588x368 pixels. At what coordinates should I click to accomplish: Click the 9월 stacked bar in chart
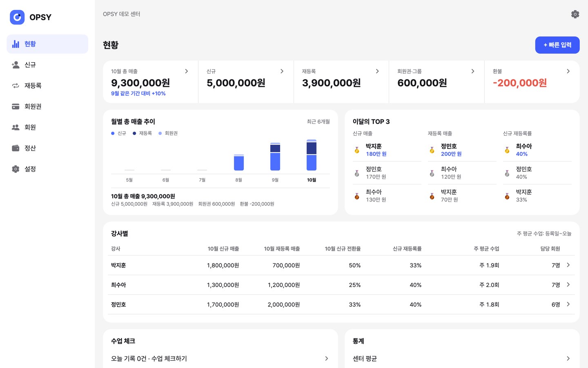[275, 157]
